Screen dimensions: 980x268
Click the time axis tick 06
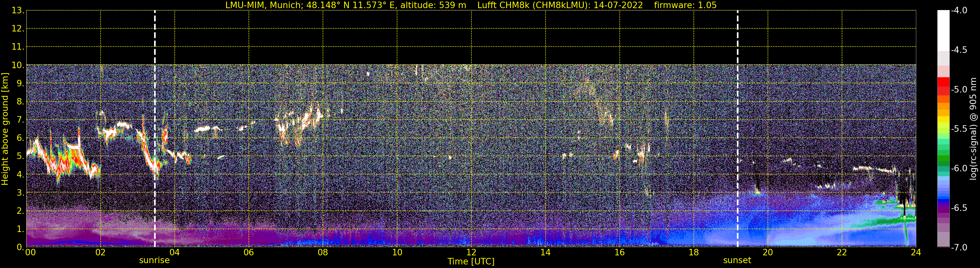click(249, 252)
